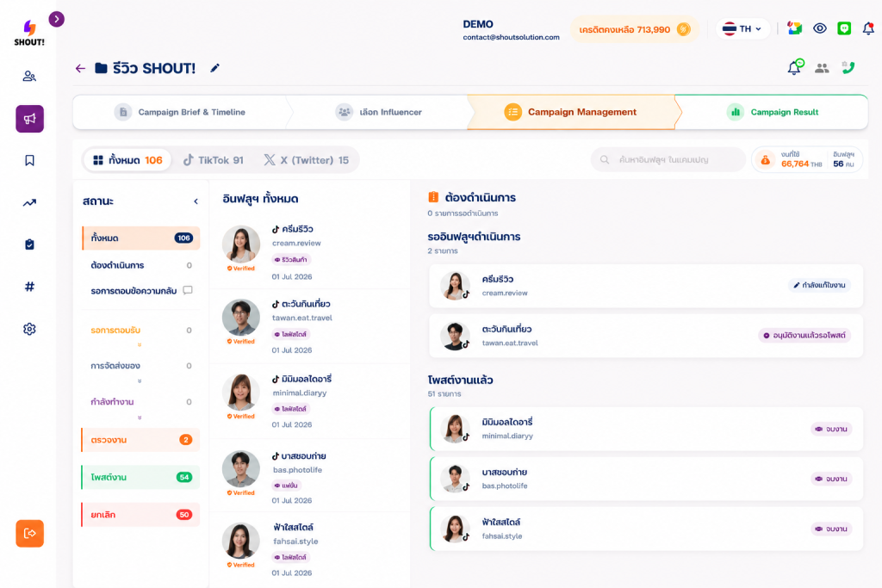Open the influencers people icon in sidebar

coord(29,76)
